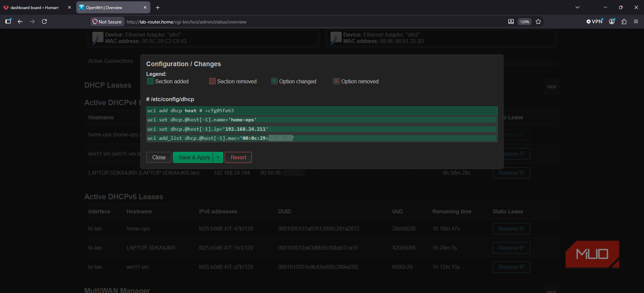Click Reserve IP for LAPTOP-5DKA4JKR DHCPv4 lease
The image size is (644, 293).
(511, 173)
